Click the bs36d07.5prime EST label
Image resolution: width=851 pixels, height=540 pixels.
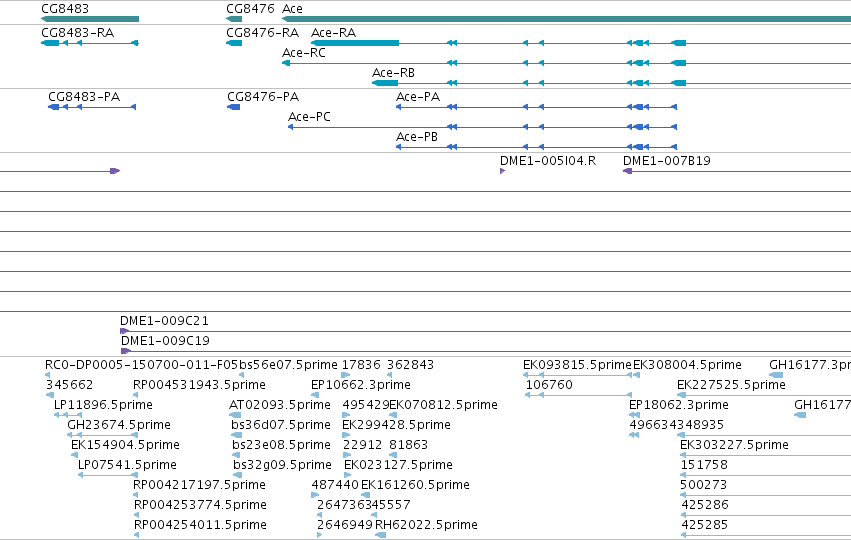[281, 425]
